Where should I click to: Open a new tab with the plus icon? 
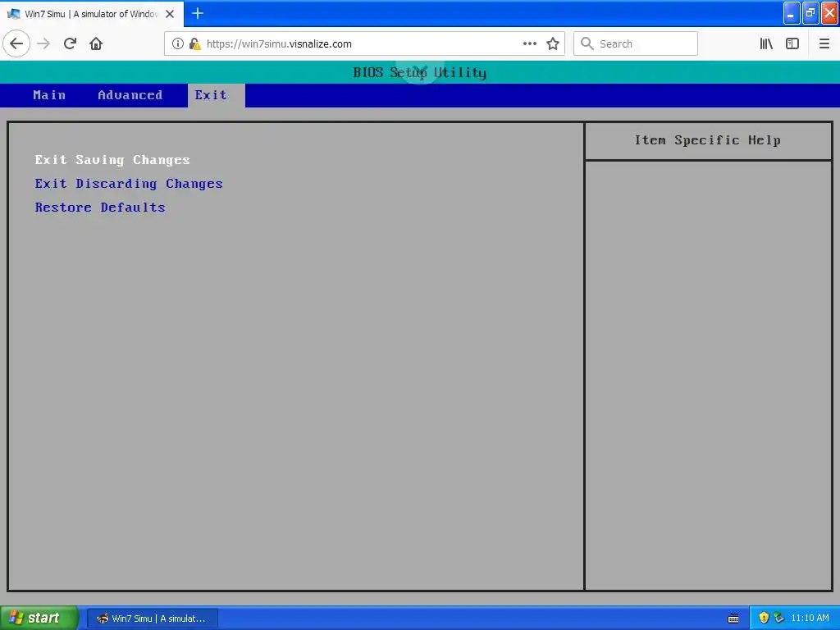tap(198, 13)
